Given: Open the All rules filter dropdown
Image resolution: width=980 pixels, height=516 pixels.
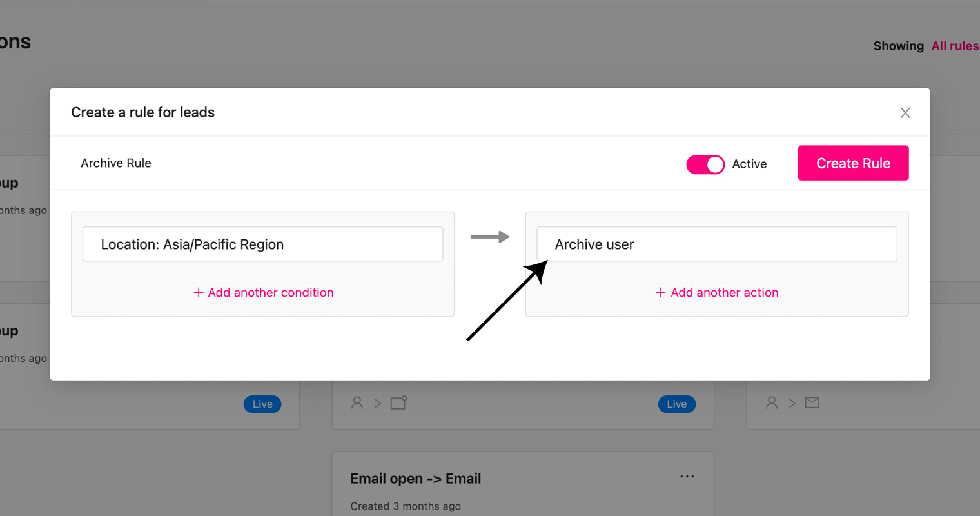Looking at the screenshot, I should (x=955, y=46).
